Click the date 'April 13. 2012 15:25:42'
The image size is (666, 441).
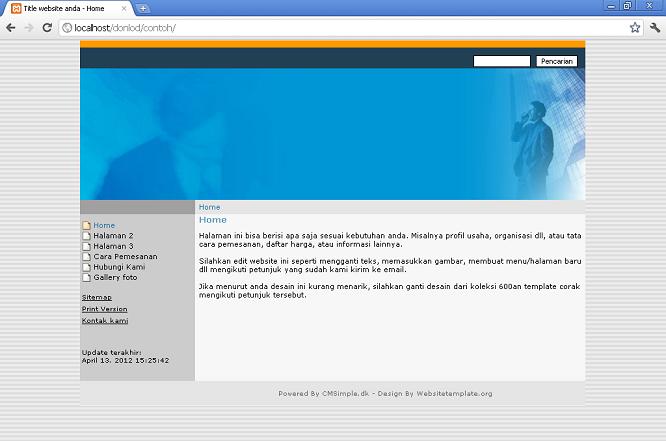[125, 360]
